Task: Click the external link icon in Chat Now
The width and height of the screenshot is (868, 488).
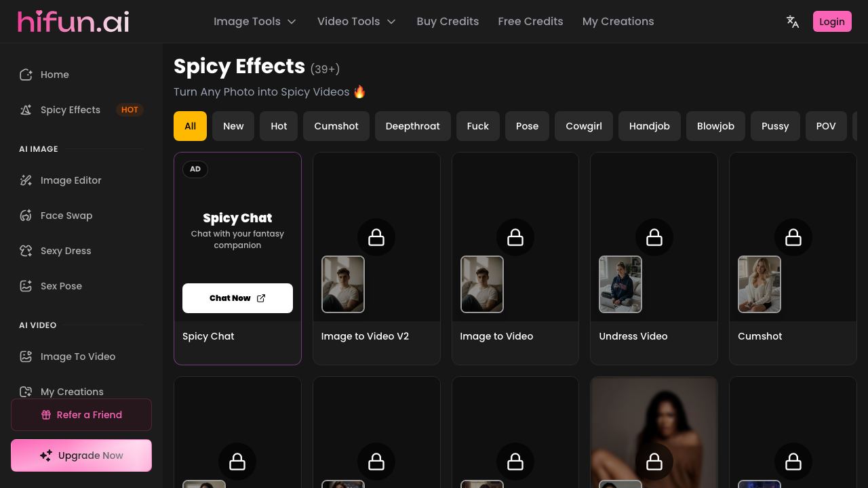Action: [261, 298]
